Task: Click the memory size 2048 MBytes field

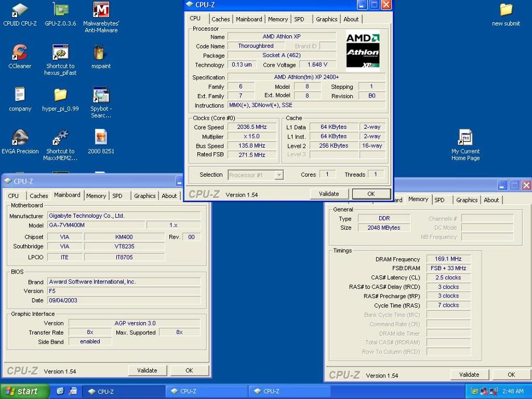Action: point(384,227)
